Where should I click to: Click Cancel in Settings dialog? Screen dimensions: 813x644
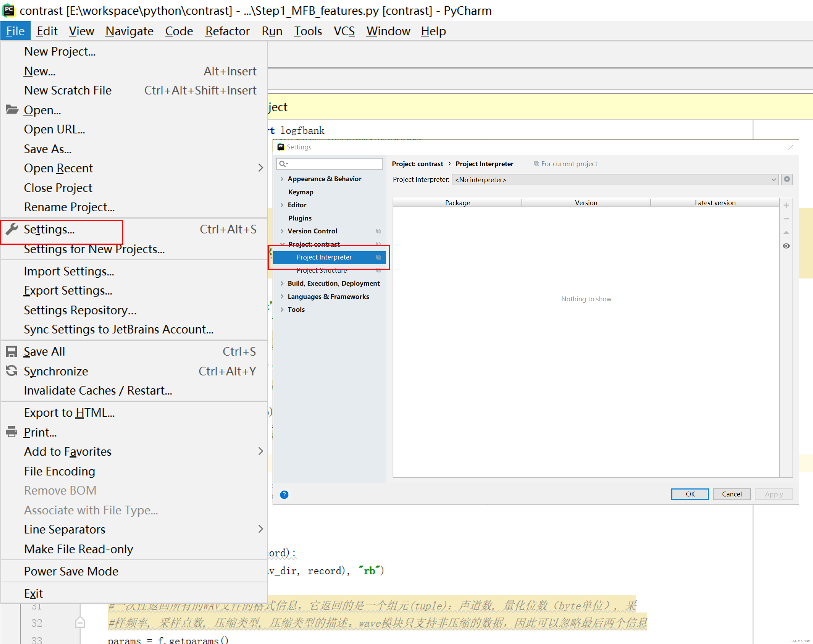(732, 494)
